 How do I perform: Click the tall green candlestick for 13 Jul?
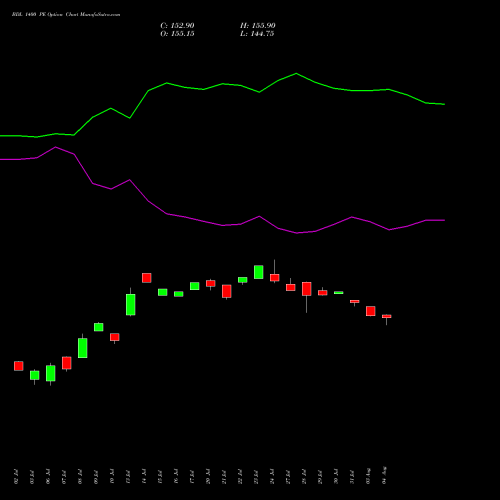tap(131, 304)
